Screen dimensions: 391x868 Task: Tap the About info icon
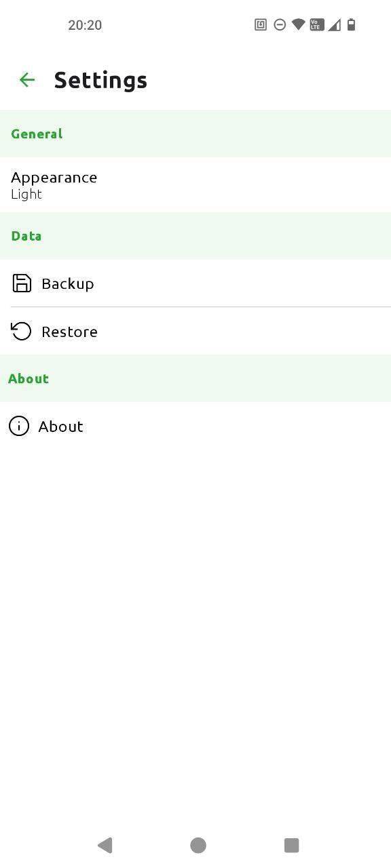coord(18,426)
